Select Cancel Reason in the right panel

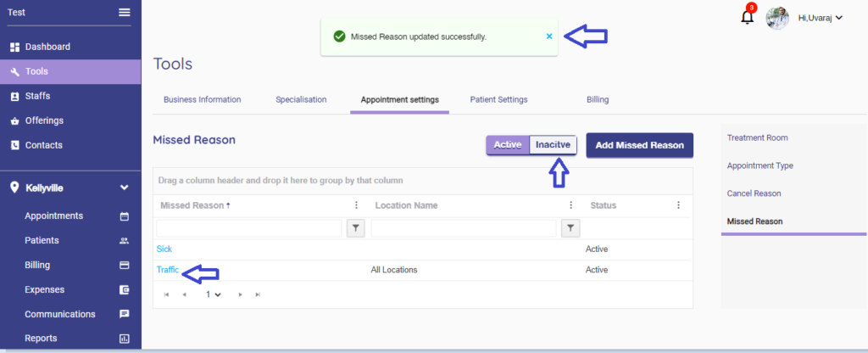754,193
